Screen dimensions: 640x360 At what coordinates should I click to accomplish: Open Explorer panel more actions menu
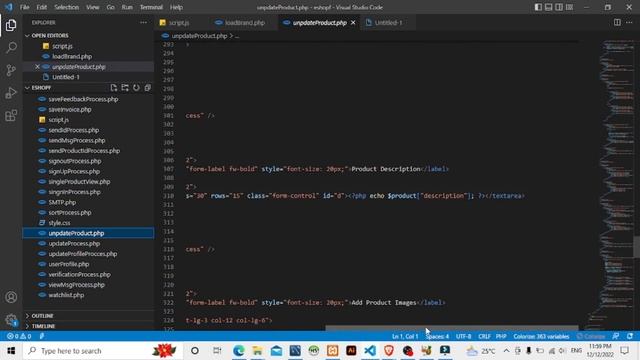tap(143, 22)
